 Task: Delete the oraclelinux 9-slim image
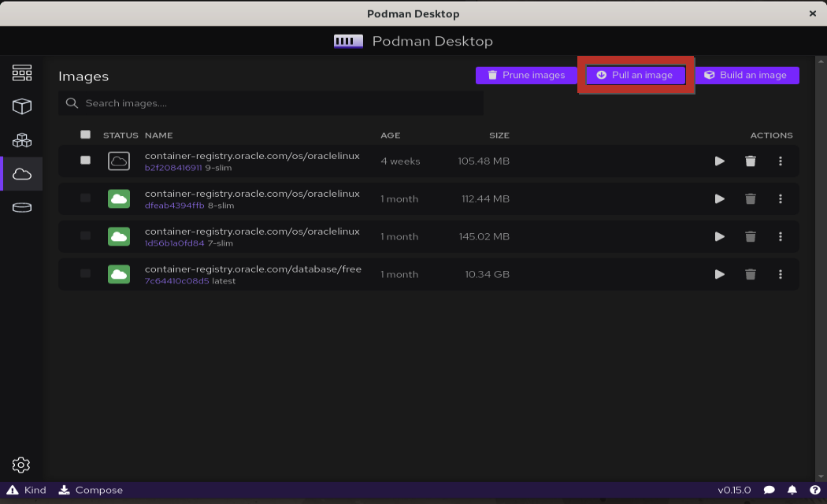[x=751, y=161]
